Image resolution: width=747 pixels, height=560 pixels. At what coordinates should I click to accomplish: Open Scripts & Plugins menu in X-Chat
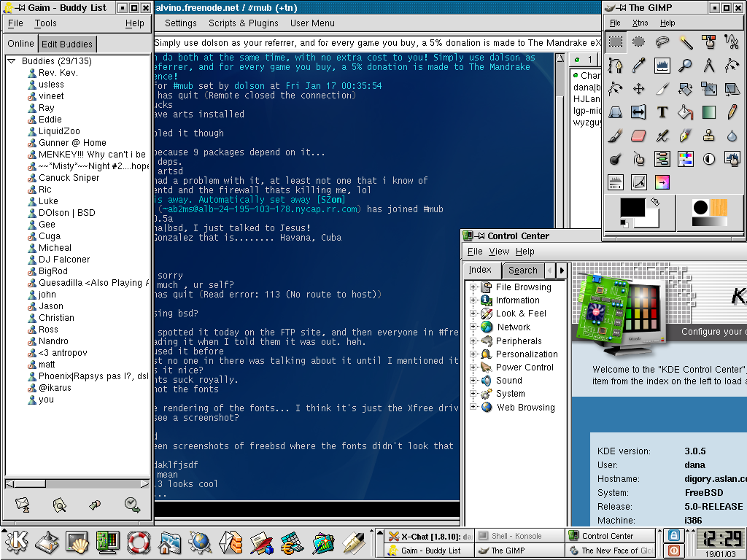243,23
